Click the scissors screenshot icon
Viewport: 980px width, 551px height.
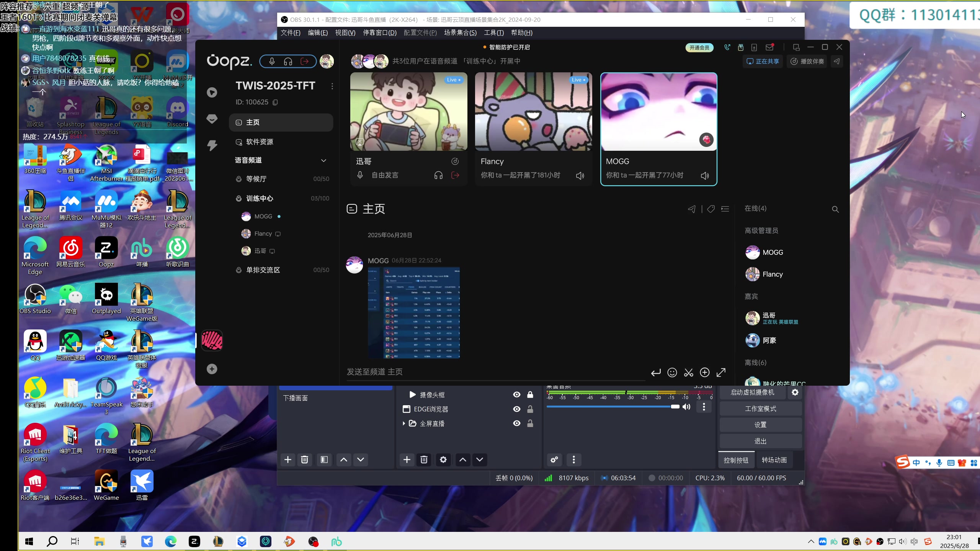point(689,373)
